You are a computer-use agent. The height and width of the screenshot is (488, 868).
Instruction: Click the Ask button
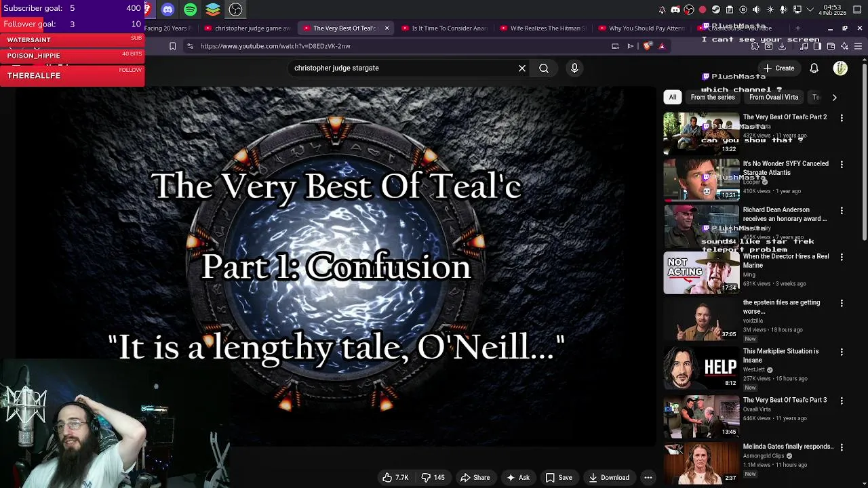[x=517, y=478]
